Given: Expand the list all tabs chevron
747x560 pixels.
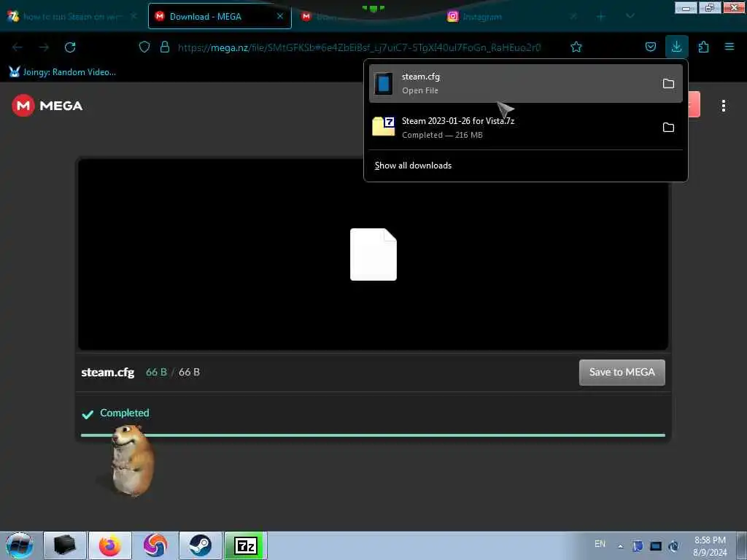Looking at the screenshot, I should [630, 17].
